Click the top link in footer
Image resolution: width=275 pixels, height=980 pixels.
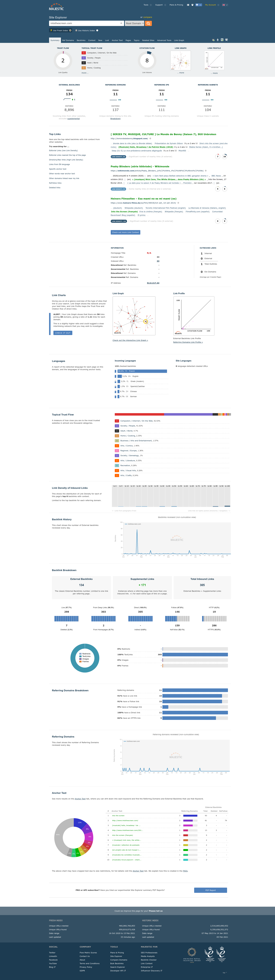[225, 973]
